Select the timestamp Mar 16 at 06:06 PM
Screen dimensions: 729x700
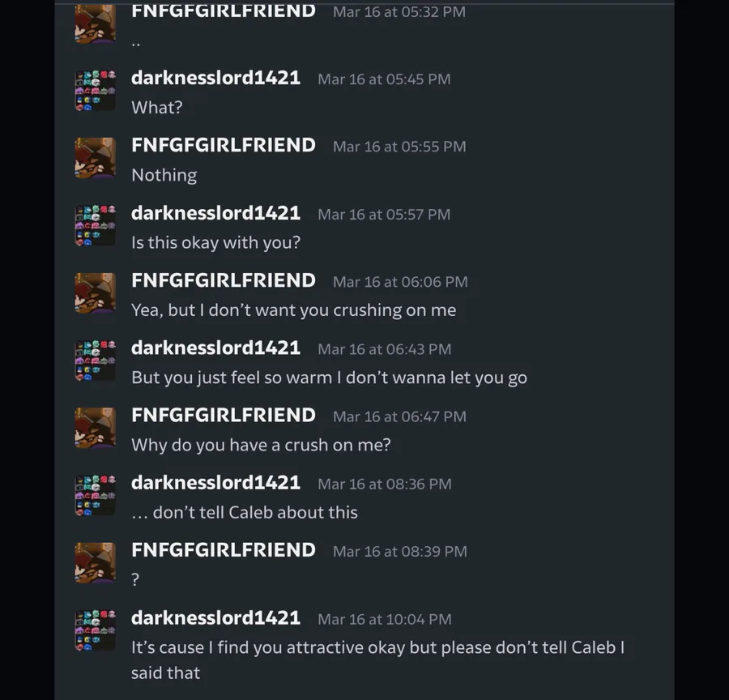(x=400, y=281)
